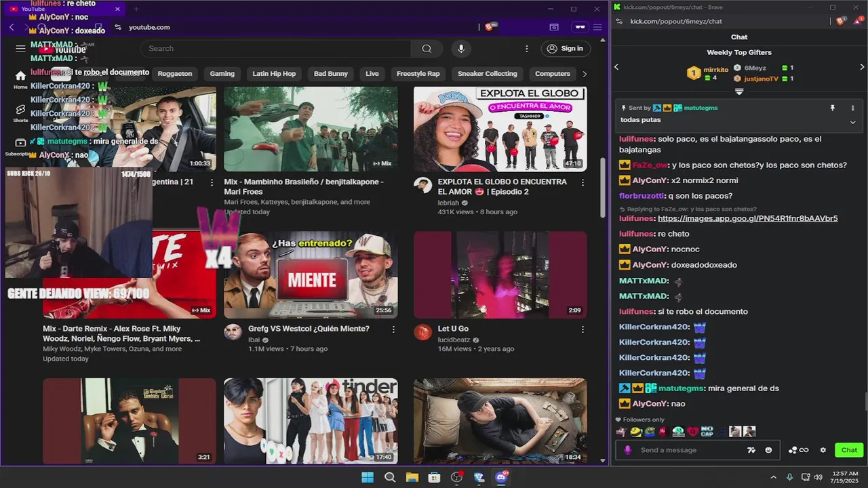Open YouTube settings three-dot menu

click(527, 48)
